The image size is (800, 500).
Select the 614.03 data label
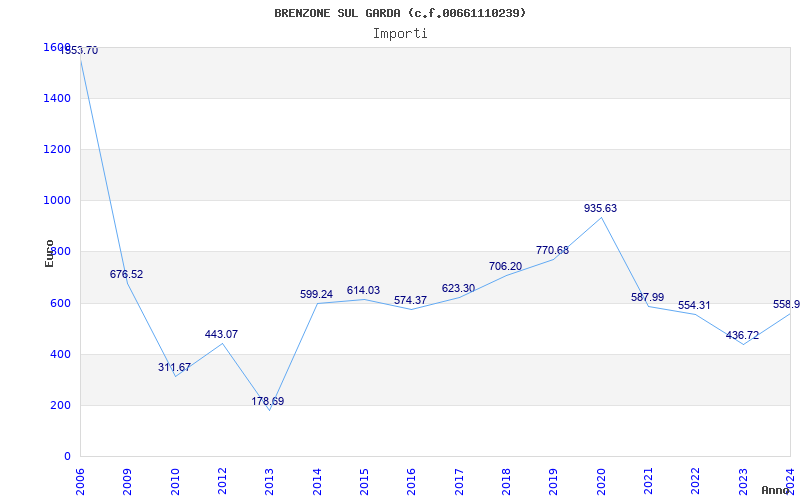[363, 290]
